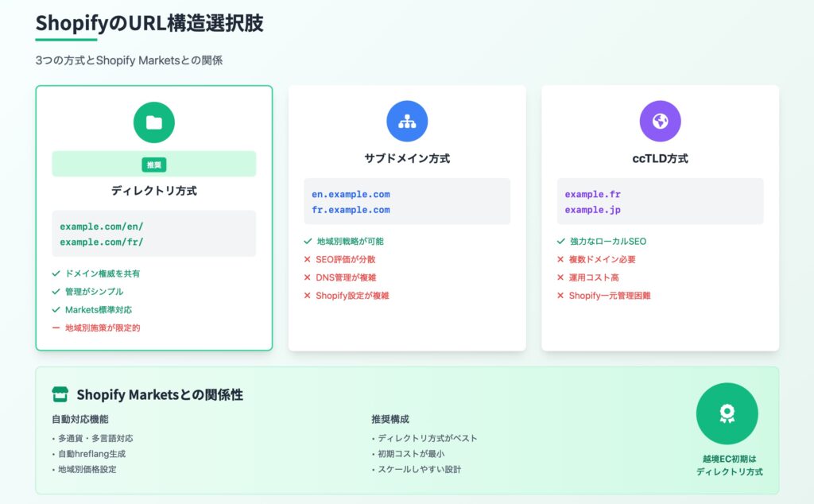Select the ディレクトリ方式 card title

point(153,191)
